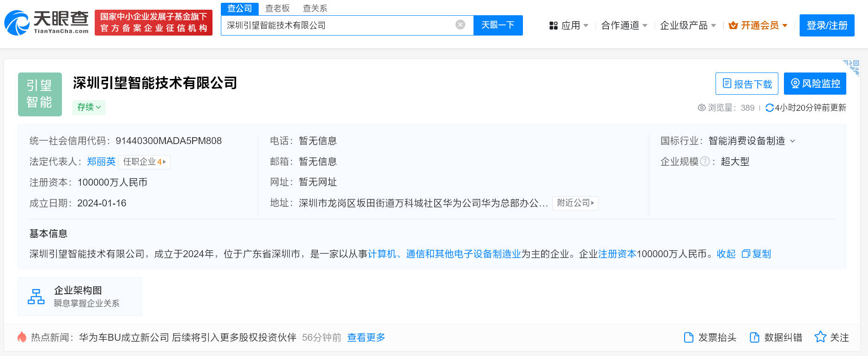The image size is (868, 356).
Task: Open 数据纠错 data correction
Action: coord(776,338)
